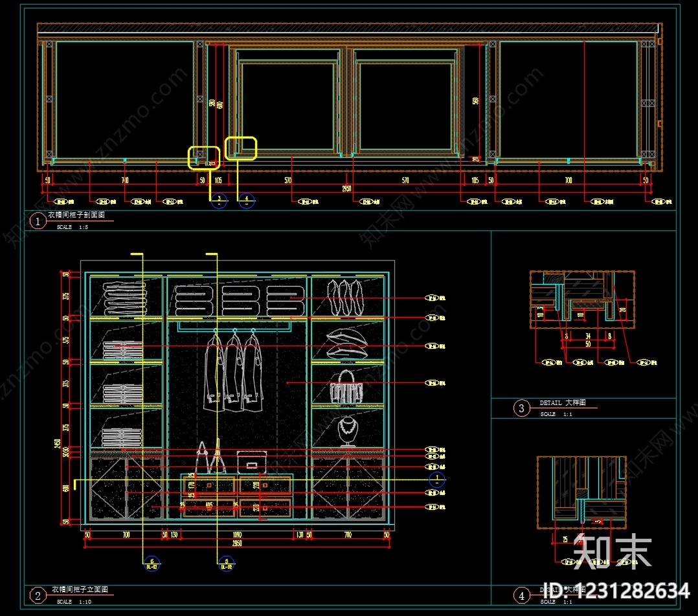Click section marker bubble 6 below the elevation
The image size is (698, 616).
click(152, 564)
